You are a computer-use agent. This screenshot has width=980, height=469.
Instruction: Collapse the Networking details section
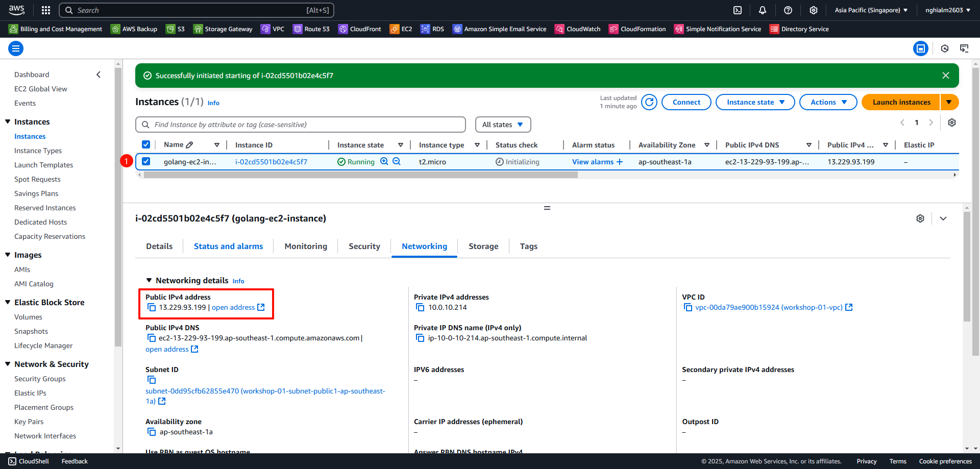tap(149, 280)
